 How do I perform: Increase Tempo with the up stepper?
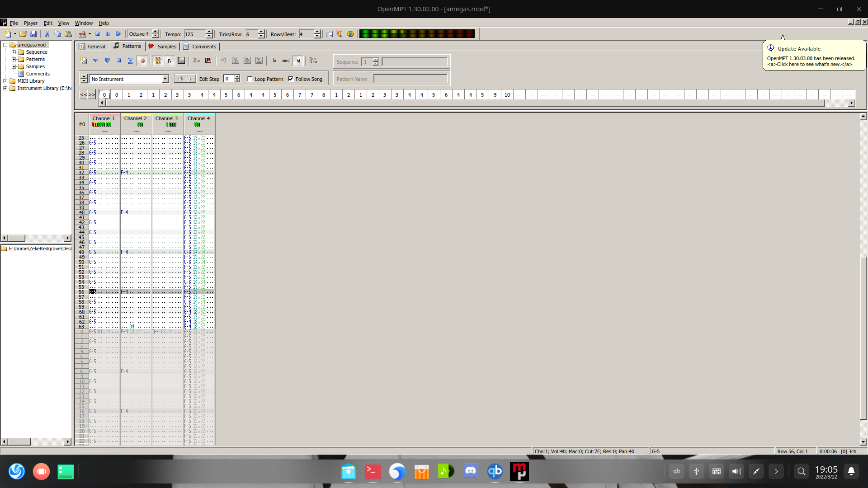pyautogui.click(x=208, y=31)
